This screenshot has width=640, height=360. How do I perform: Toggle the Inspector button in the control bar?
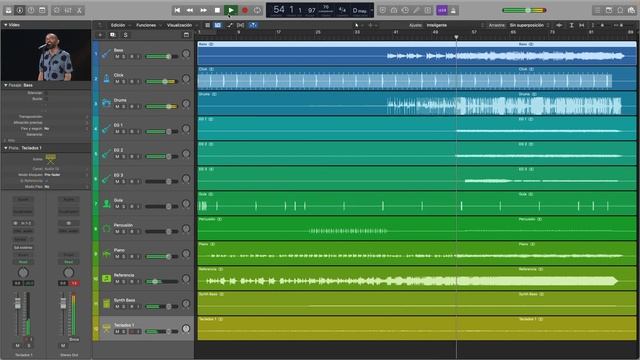[x=20, y=10]
